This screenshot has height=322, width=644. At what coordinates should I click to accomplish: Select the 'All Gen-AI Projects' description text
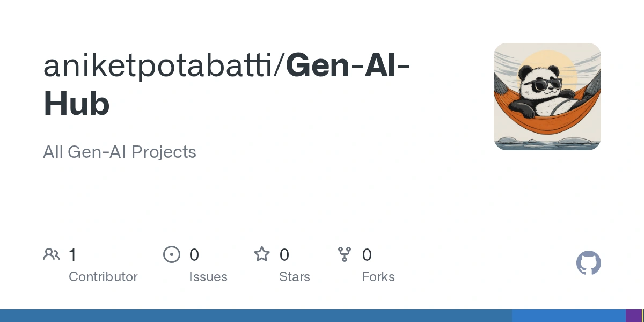coord(120,152)
